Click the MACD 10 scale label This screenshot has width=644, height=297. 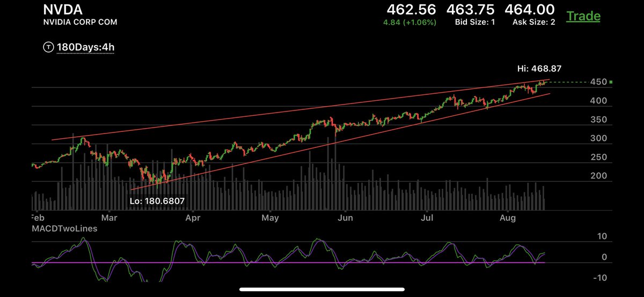pos(603,236)
